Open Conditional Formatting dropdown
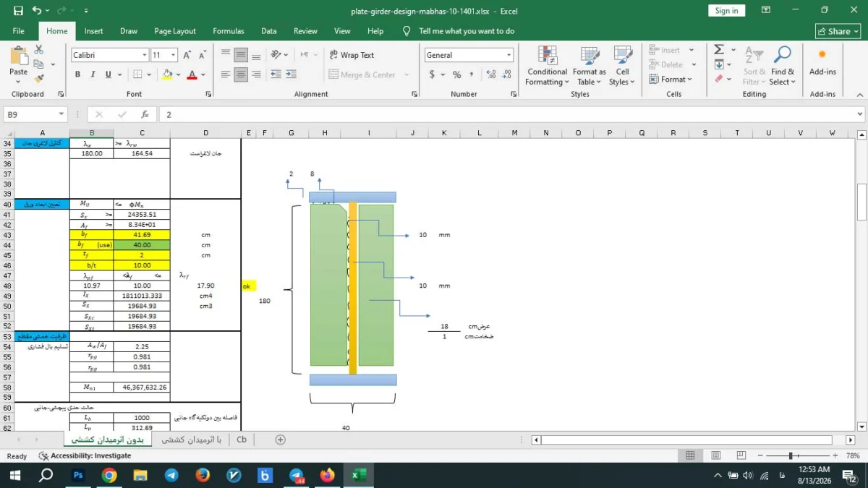This screenshot has width=868, height=488. coord(547,67)
